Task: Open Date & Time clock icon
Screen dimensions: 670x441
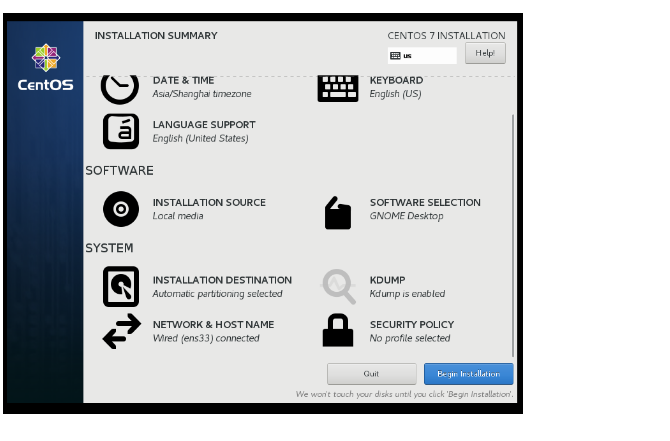Action: point(120,90)
